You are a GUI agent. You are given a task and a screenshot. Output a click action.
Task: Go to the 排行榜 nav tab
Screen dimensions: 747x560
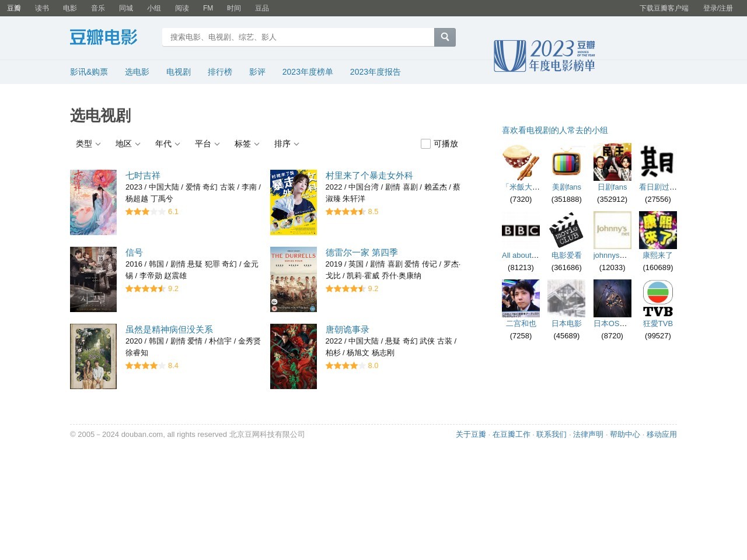[220, 72]
